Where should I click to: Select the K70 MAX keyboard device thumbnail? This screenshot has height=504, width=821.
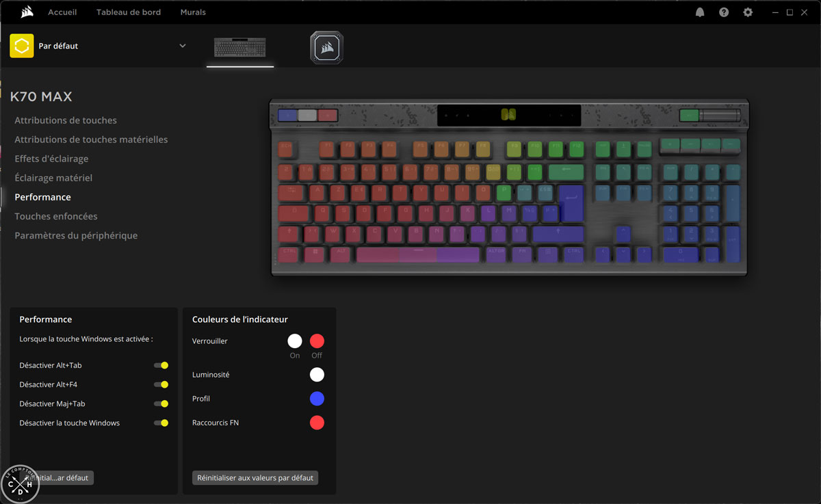point(240,47)
